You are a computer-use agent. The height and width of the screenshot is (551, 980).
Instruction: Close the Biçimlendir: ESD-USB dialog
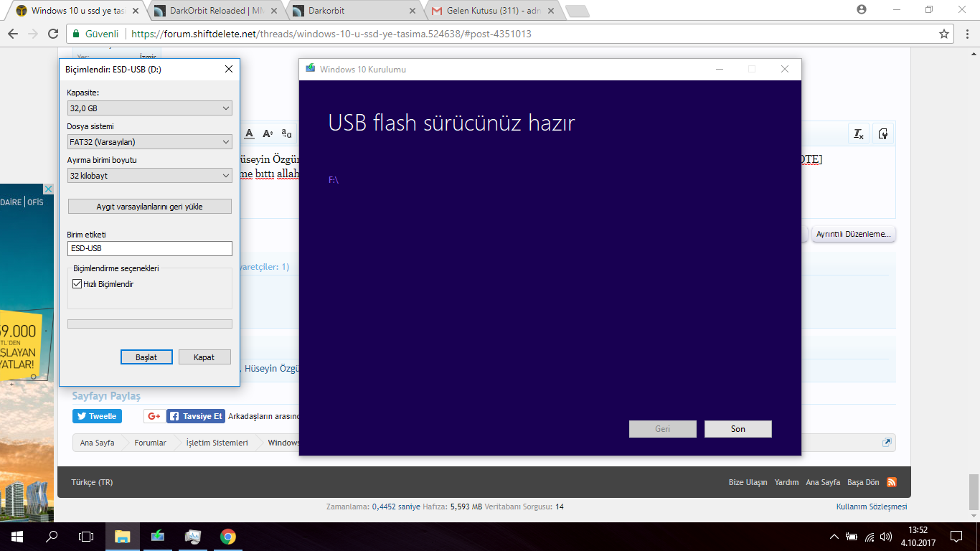pos(229,69)
